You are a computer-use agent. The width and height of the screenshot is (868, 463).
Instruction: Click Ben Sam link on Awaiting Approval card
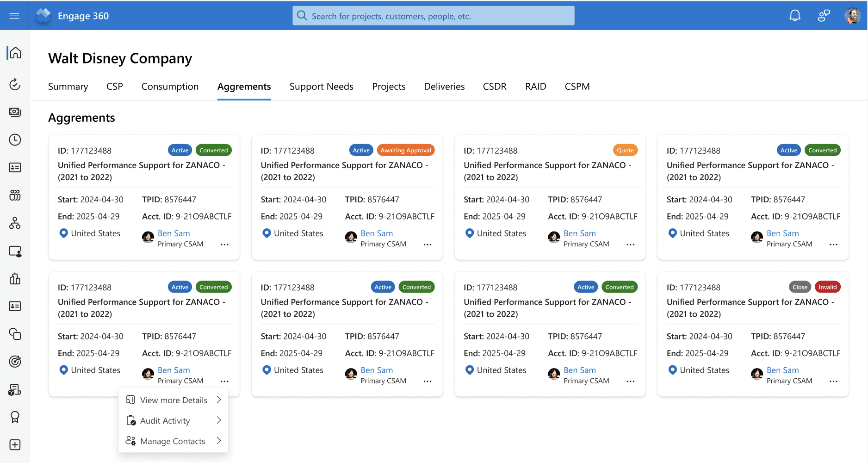tap(377, 233)
